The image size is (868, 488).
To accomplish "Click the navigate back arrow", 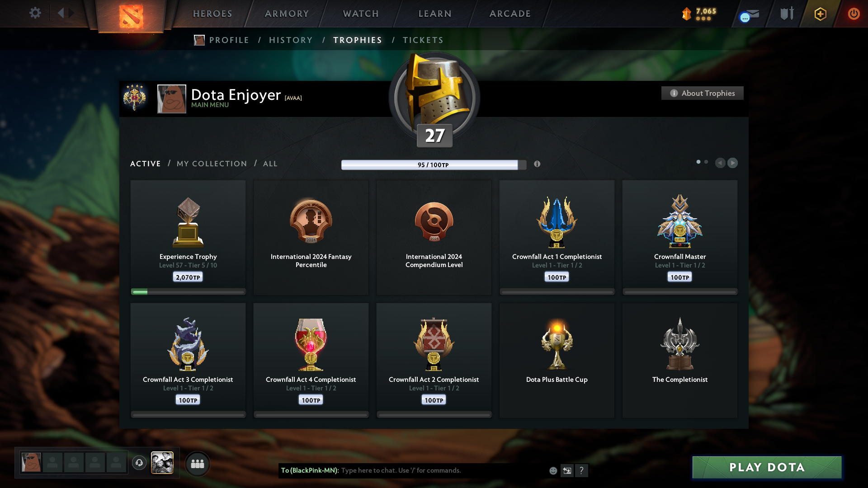I will coord(61,13).
